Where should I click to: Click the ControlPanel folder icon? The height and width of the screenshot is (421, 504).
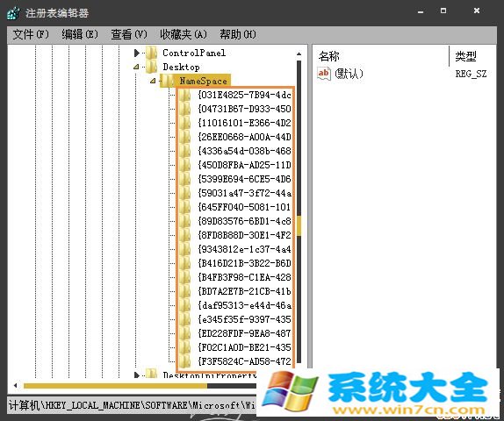pos(151,53)
